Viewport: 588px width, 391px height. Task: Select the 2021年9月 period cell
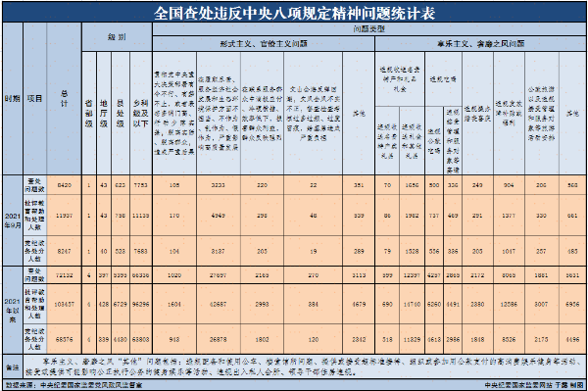click(x=13, y=220)
